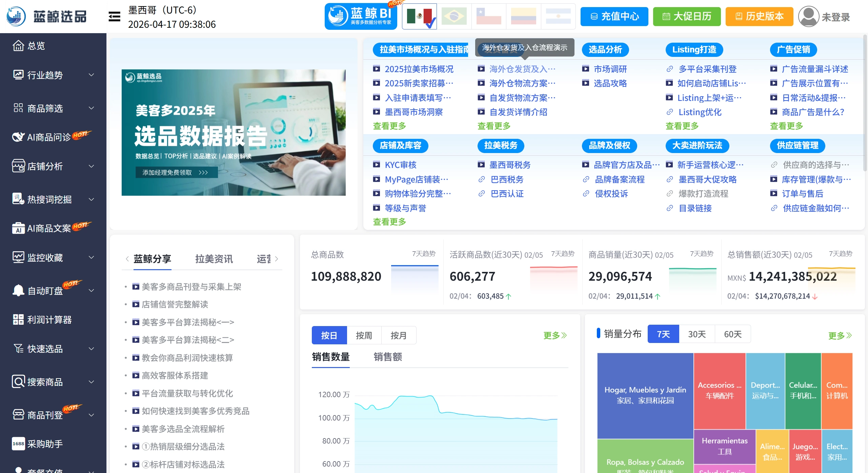Open the 利润计算器 calculator icon
The image size is (868, 473).
point(18,319)
